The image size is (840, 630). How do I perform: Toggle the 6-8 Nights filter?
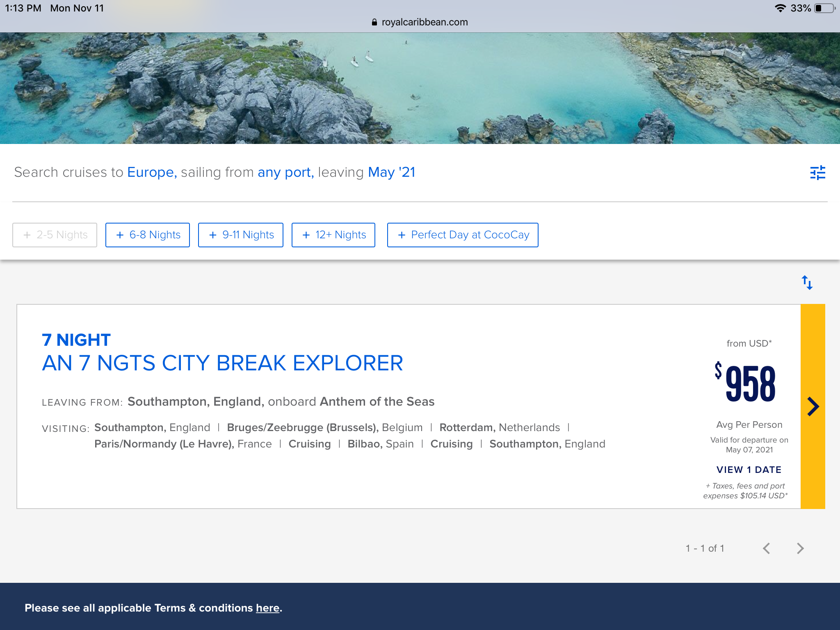(x=148, y=235)
